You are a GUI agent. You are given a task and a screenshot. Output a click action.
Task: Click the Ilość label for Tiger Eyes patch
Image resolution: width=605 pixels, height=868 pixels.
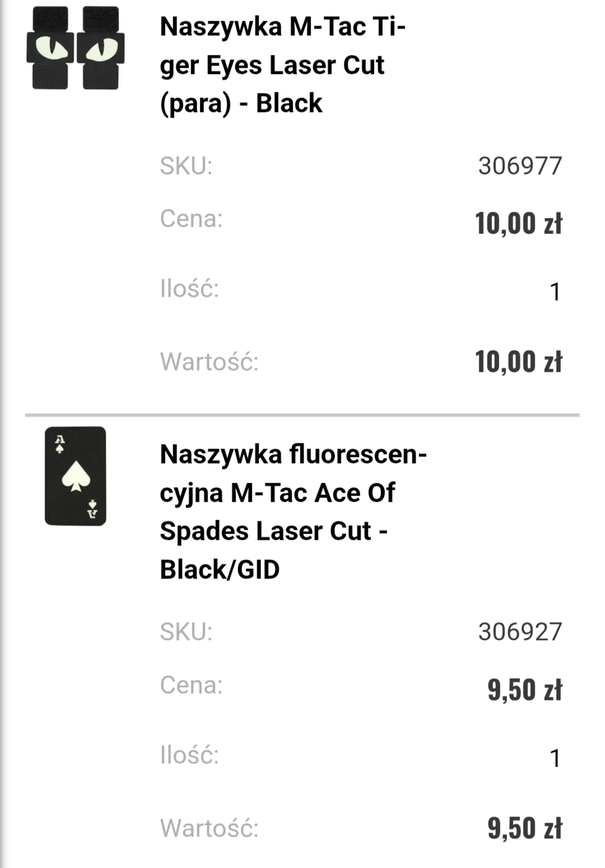189,290
